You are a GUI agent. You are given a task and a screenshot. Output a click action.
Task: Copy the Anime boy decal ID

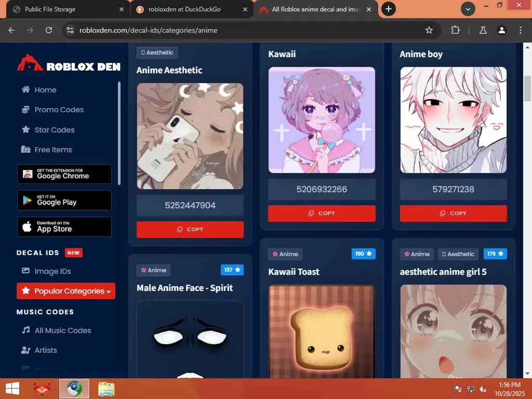click(453, 214)
